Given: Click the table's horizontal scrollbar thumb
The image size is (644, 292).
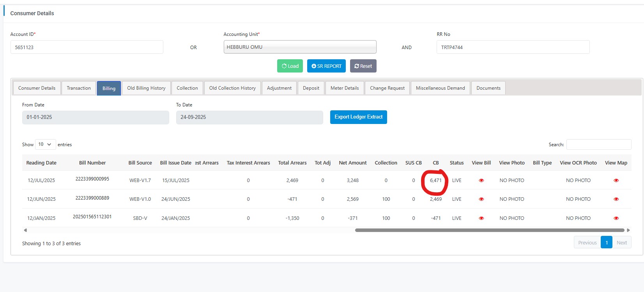Looking at the screenshot, I should click(x=489, y=230).
